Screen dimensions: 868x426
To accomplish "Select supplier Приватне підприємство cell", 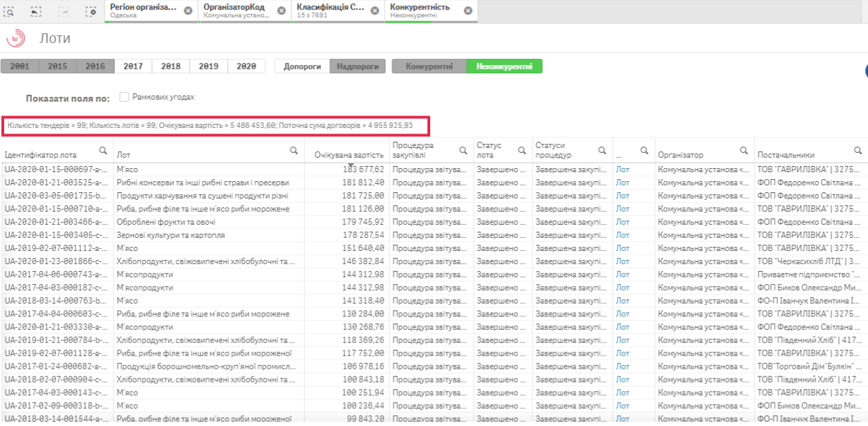I will [x=809, y=275].
